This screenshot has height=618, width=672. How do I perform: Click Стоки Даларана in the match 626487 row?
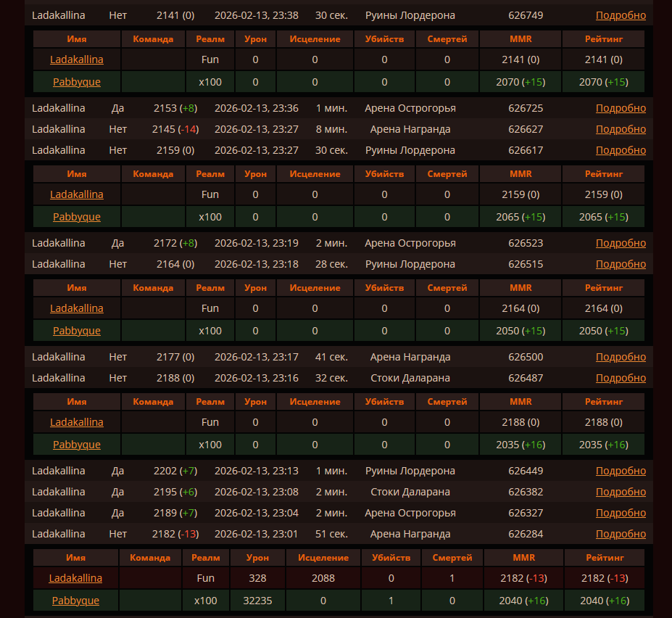[x=410, y=378]
